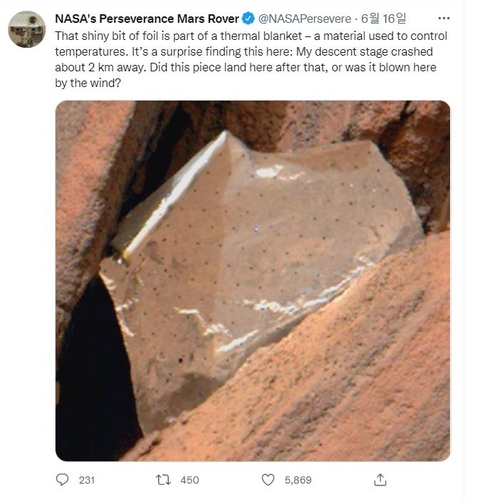Click the 5,869 likes count
The image size is (480, 500).
298,480
